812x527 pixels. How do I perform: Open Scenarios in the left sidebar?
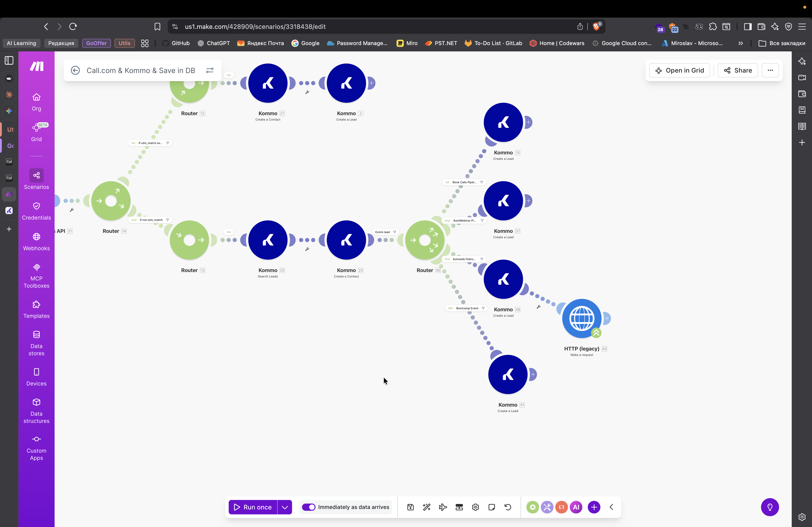coord(37,180)
